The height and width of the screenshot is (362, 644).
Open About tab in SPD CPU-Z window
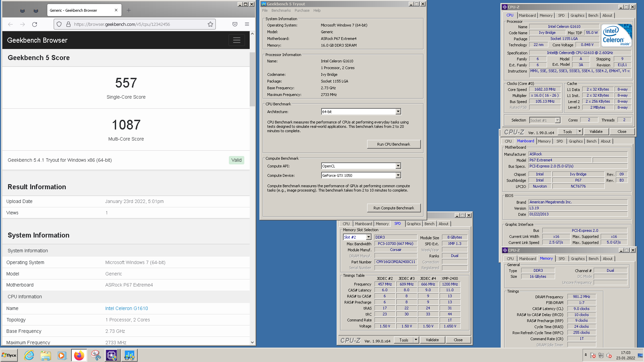click(x=443, y=224)
